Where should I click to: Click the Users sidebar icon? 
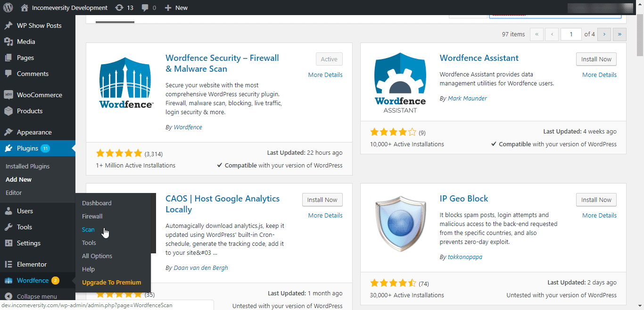click(x=8, y=211)
